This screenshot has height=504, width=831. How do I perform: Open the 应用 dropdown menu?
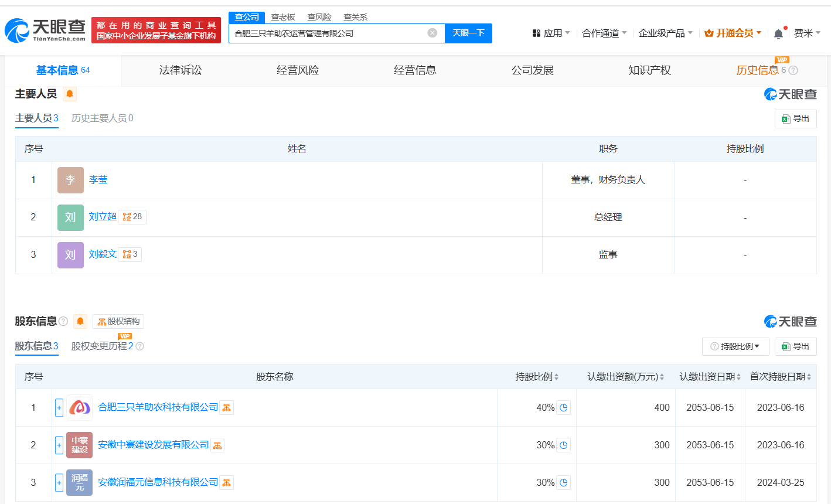coord(551,33)
